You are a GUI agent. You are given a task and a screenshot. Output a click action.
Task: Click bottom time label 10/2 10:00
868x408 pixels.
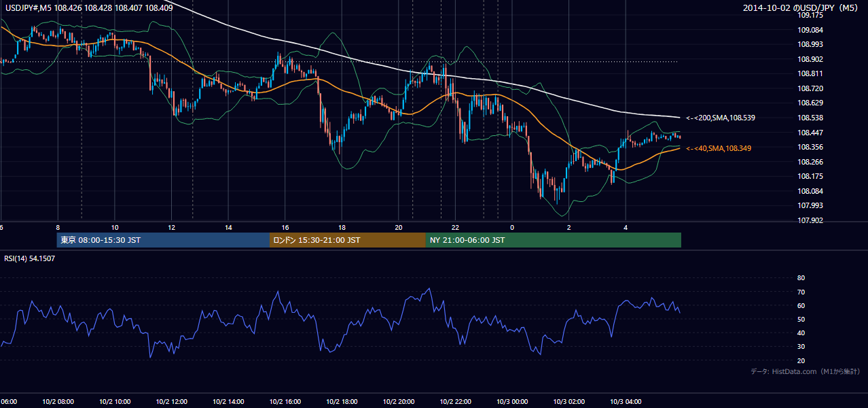115,402
